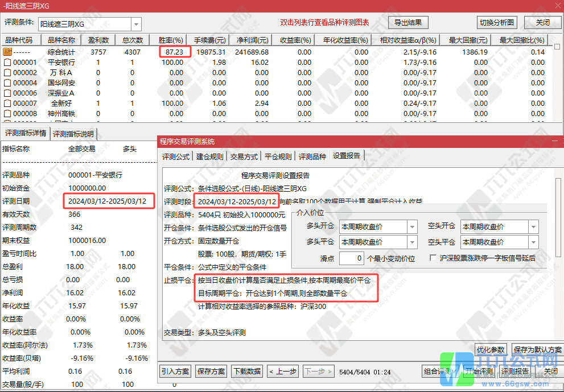This screenshot has width=564, height=392.
Task: Click 切换分析图 to switch chart view
Action: coord(499,23)
